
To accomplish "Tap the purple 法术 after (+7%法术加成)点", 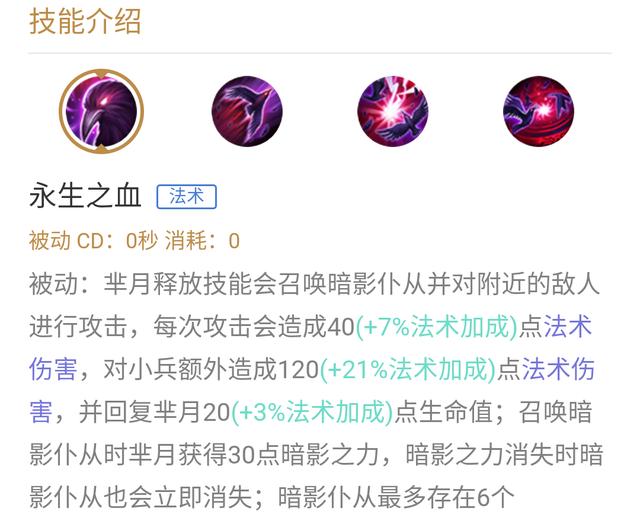I will tap(568, 326).
